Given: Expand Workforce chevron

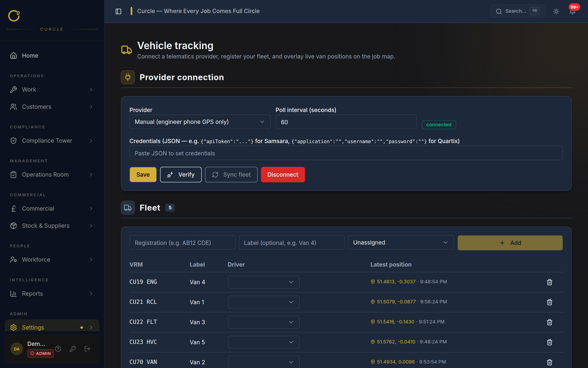Looking at the screenshot, I should (x=91, y=260).
